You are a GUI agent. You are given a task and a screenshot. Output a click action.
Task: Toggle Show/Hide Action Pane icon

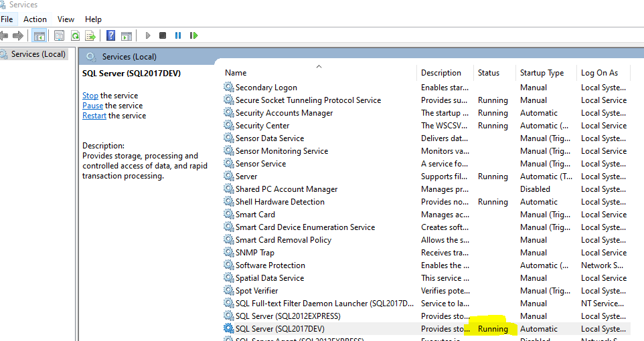coord(127,35)
